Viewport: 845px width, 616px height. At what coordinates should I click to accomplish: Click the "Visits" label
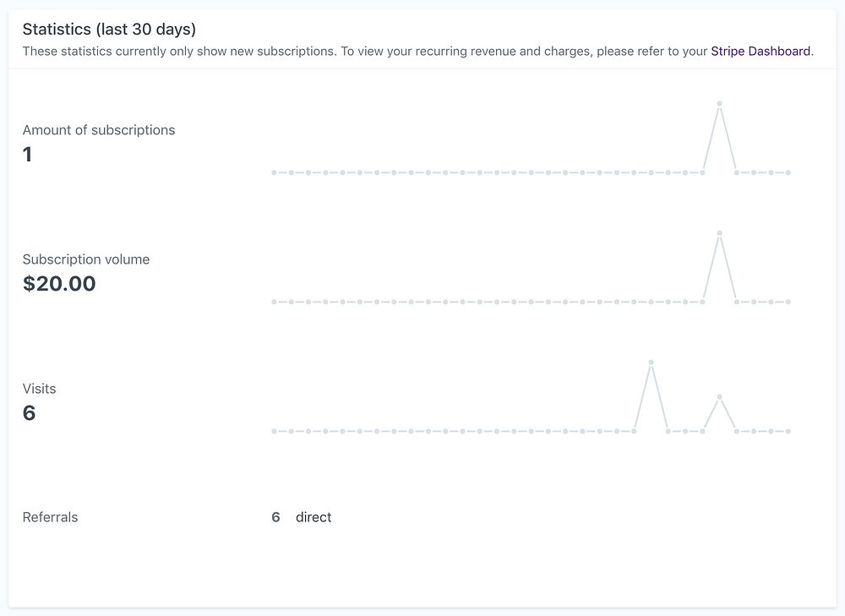tap(39, 389)
